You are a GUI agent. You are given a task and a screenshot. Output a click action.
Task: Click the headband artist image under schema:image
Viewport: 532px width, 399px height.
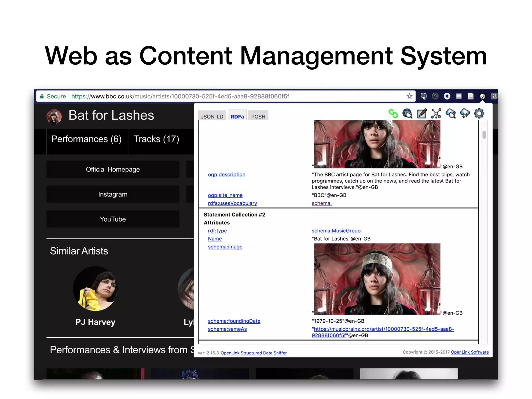[x=377, y=279]
